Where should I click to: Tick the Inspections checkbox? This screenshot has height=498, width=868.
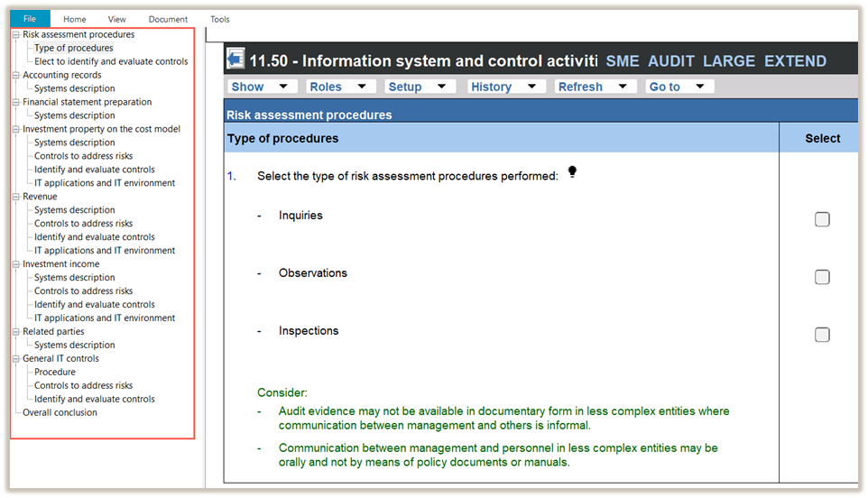point(822,334)
